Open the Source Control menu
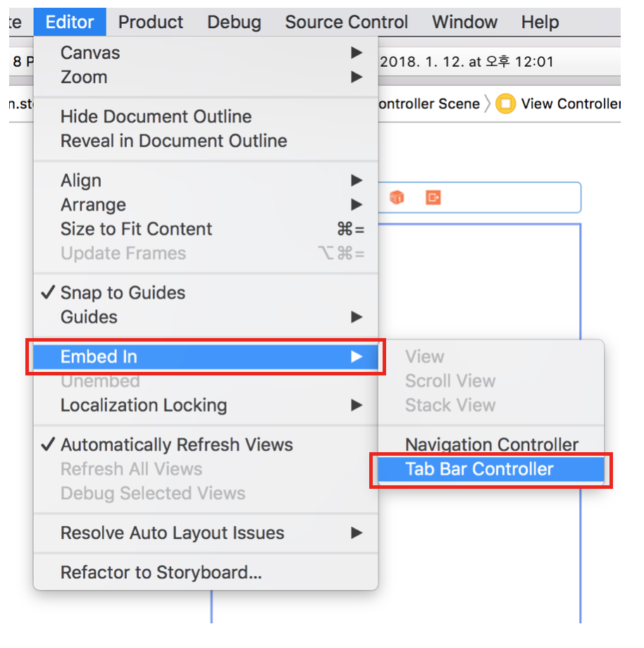Image resolution: width=644 pixels, height=648 pixels. [347, 22]
